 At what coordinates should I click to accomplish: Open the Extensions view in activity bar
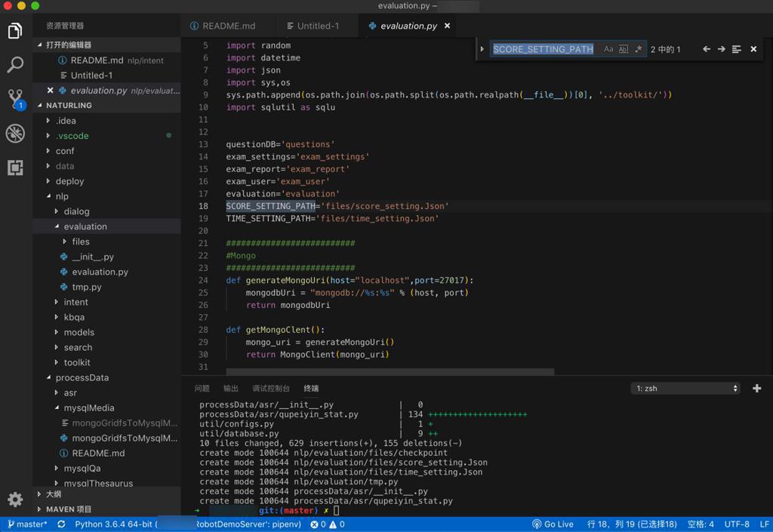[x=15, y=168]
